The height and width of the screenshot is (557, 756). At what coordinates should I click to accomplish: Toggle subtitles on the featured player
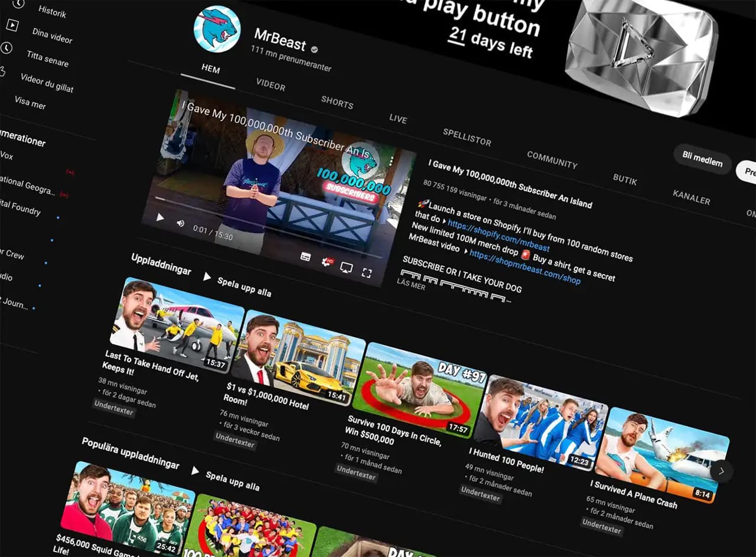pyautogui.click(x=305, y=256)
